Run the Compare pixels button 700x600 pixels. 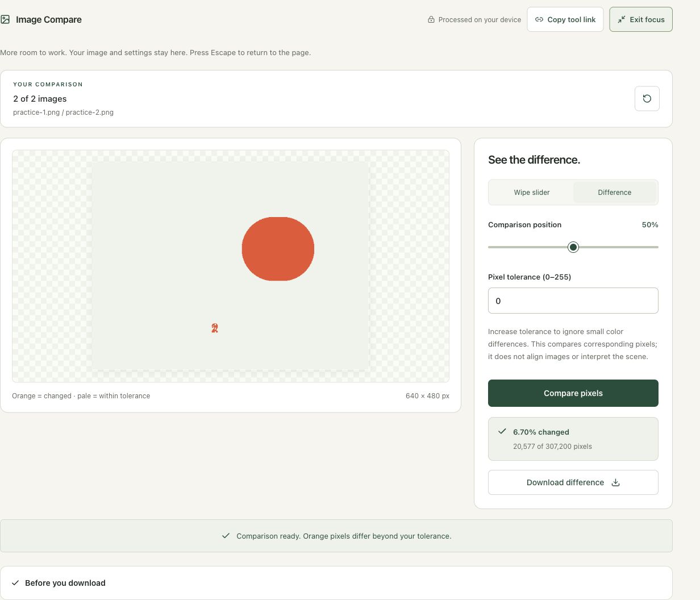[x=573, y=393]
